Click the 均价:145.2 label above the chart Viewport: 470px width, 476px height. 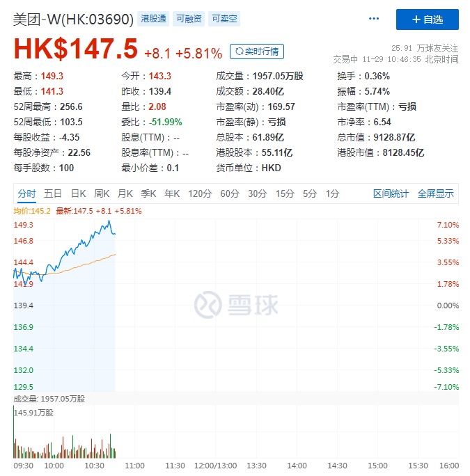32,211
